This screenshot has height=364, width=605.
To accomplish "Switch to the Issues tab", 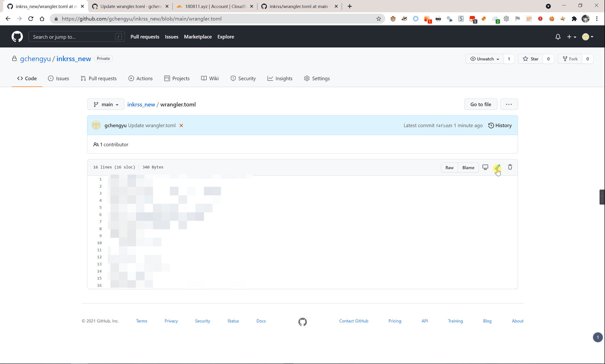I will pyautogui.click(x=58, y=78).
